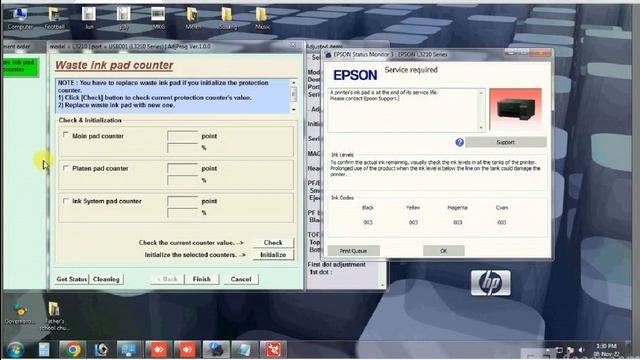This screenshot has height=360, width=640.
Task: Open Google Chrome from the taskbar
Action: coord(73,350)
